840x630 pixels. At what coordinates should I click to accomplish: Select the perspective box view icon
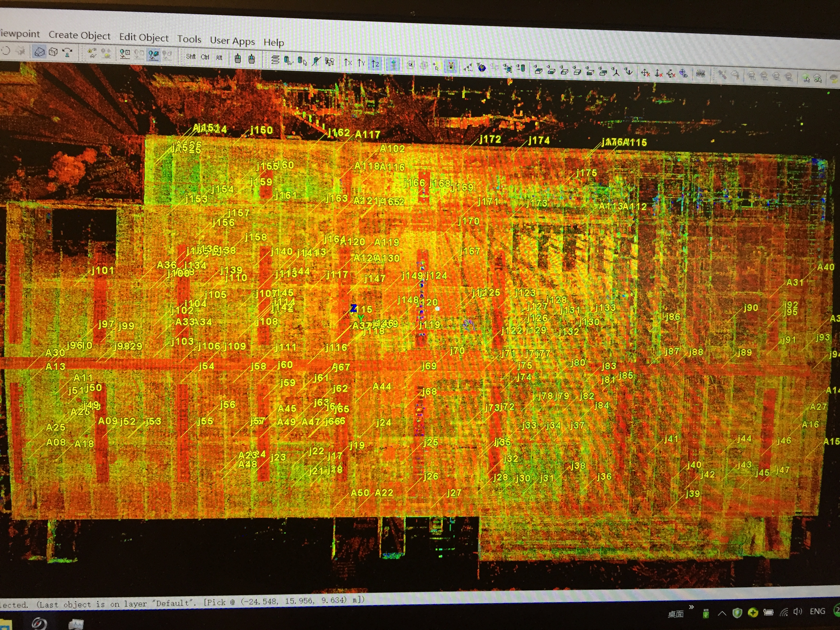pyautogui.click(x=39, y=52)
